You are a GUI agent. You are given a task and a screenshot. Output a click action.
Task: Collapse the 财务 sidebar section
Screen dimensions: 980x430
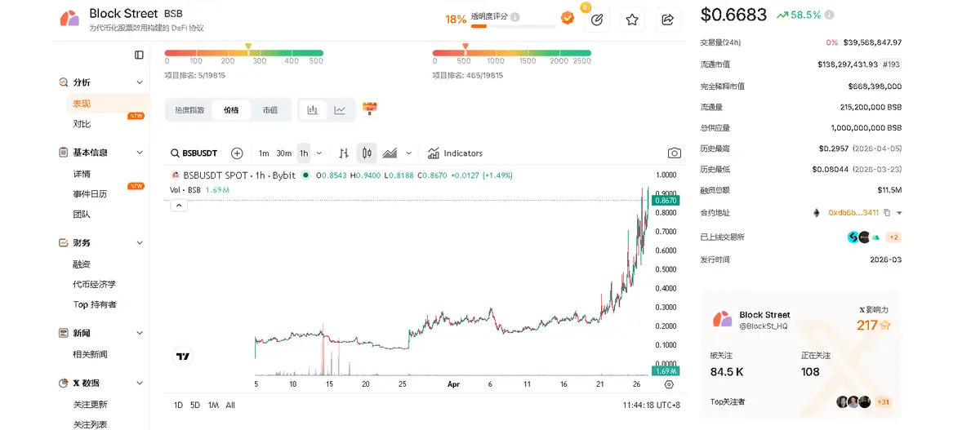click(x=140, y=243)
